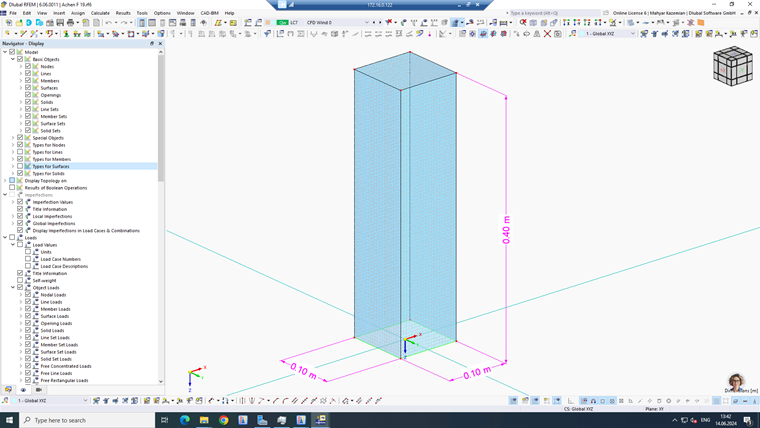760x428 pixels.
Task: Select the Surfaces tree item
Action: [x=49, y=88]
